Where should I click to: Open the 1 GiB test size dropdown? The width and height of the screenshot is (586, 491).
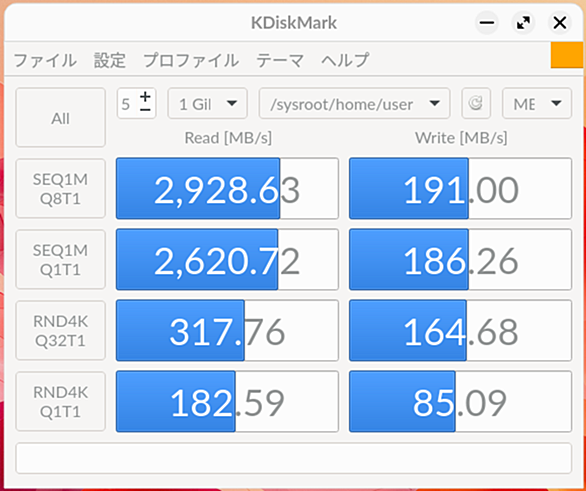click(207, 104)
